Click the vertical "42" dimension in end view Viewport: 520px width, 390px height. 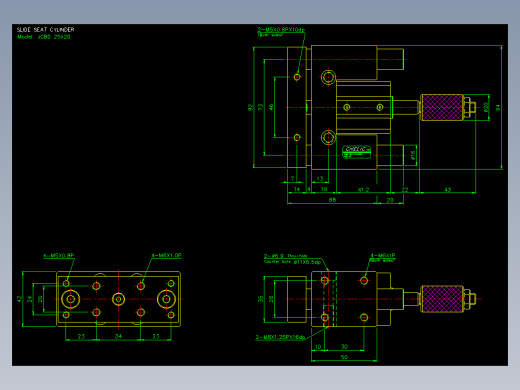point(19,299)
